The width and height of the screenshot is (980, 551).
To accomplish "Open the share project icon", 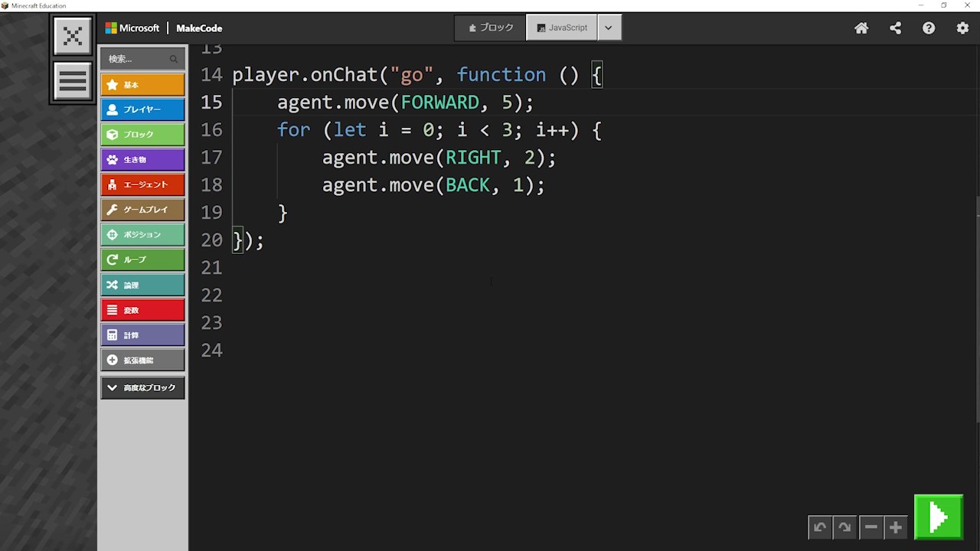I will [x=895, y=28].
